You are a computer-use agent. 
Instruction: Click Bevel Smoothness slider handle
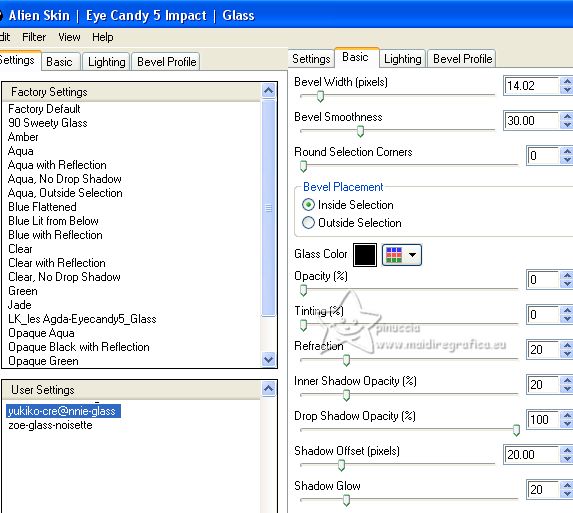tap(360, 131)
